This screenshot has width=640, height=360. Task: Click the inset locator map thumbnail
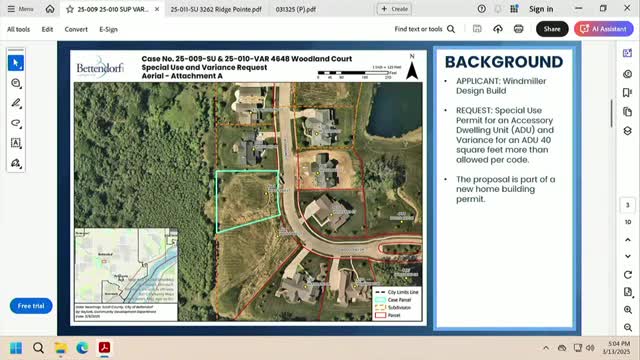(x=126, y=265)
